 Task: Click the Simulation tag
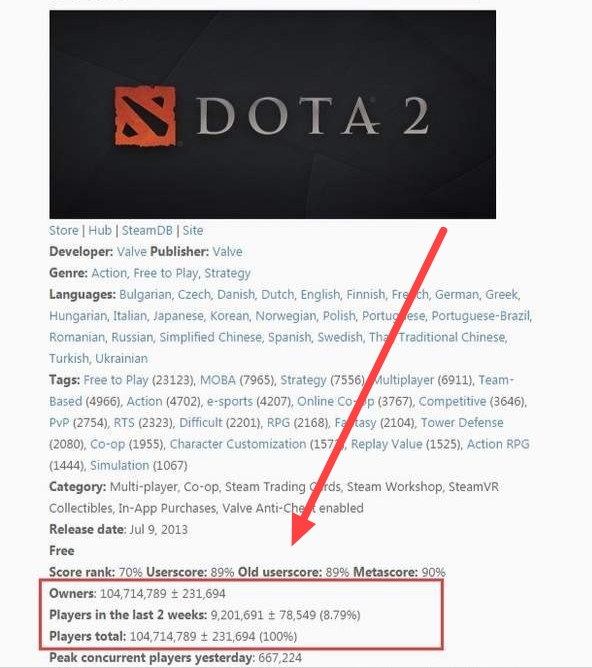click(120, 465)
